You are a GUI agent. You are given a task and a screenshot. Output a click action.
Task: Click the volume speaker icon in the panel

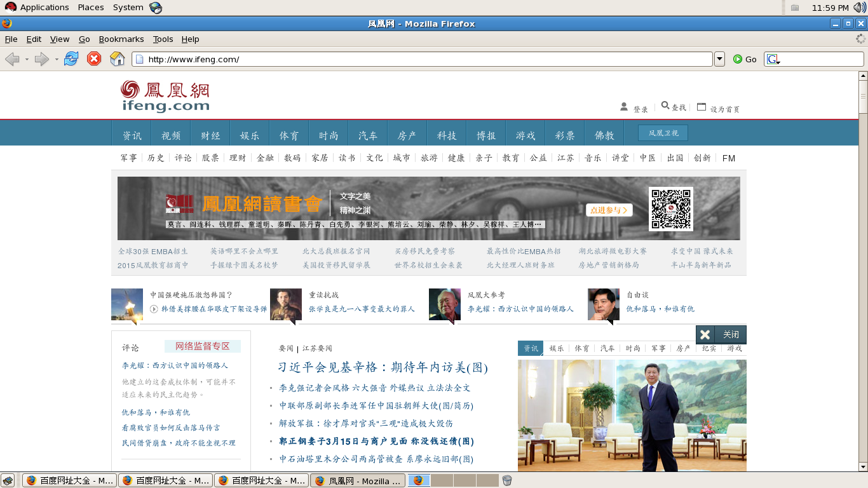pos(860,8)
